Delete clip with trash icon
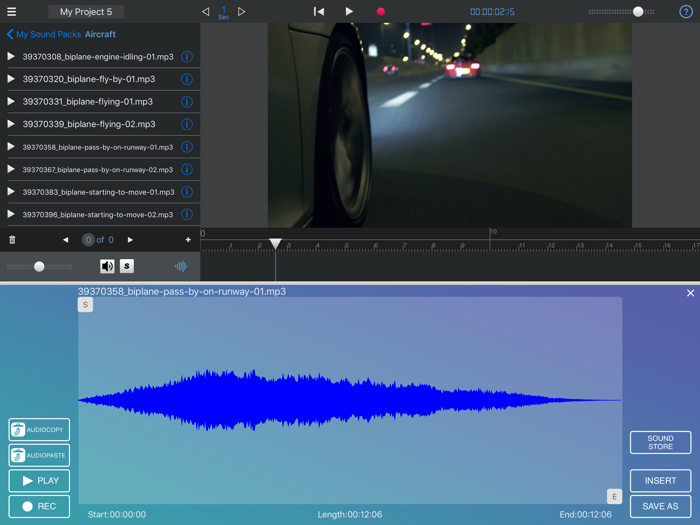The width and height of the screenshot is (700, 525). click(12, 240)
